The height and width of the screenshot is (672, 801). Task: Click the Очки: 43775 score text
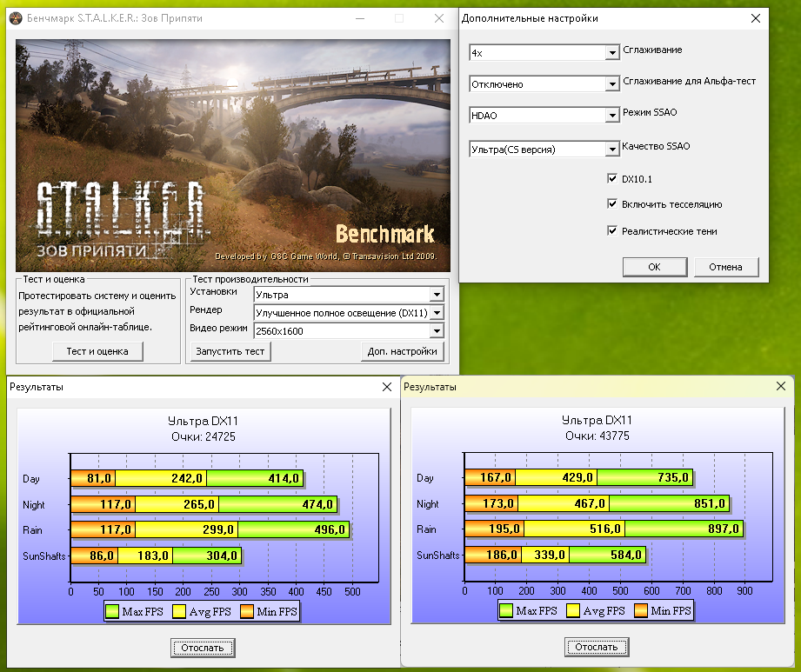[597, 436]
